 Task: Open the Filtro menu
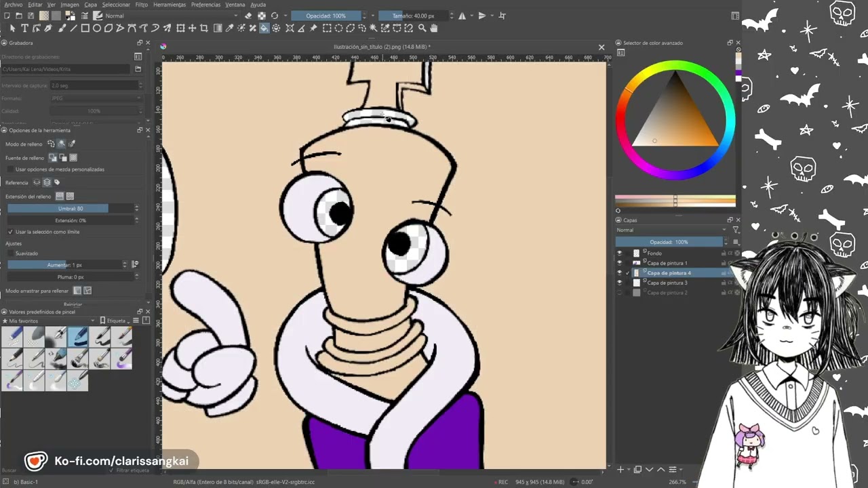coord(141,5)
